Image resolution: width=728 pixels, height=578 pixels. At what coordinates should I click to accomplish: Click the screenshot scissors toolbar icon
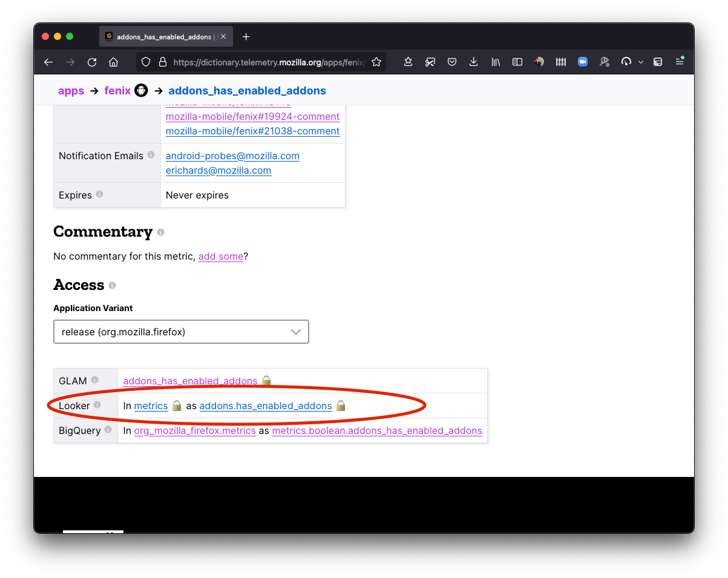430,62
